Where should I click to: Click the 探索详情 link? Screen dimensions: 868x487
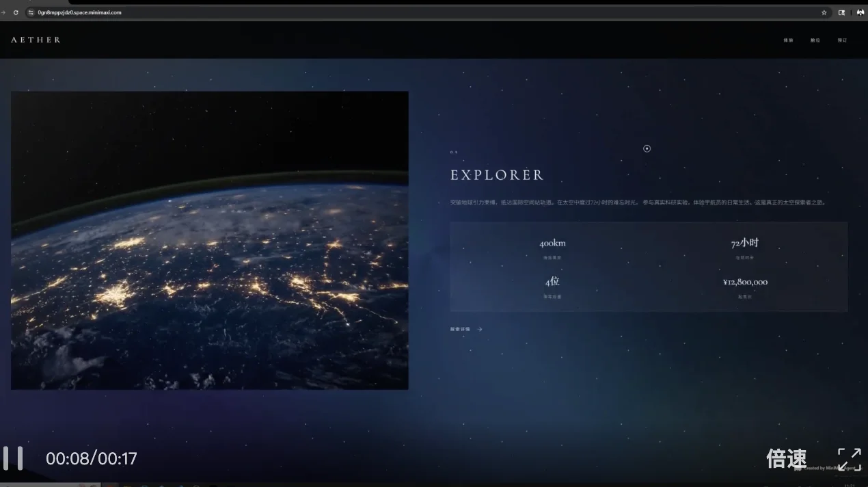(460, 329)
